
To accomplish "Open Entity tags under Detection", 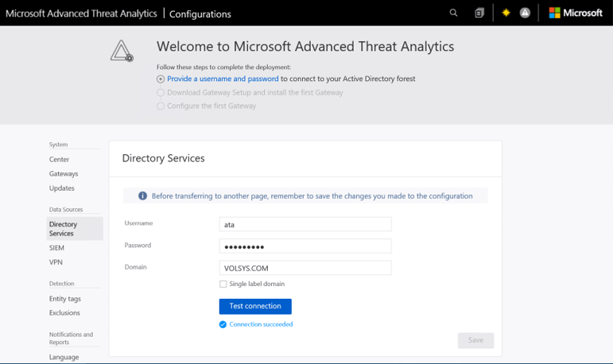I will pos(65,299).
